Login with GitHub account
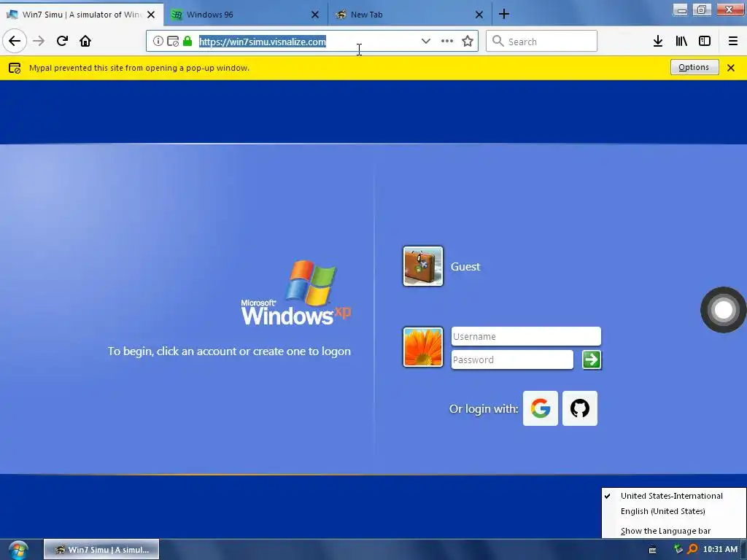Image resolution: width=747 pixels, height=560 pixels. tap(580, 408)
